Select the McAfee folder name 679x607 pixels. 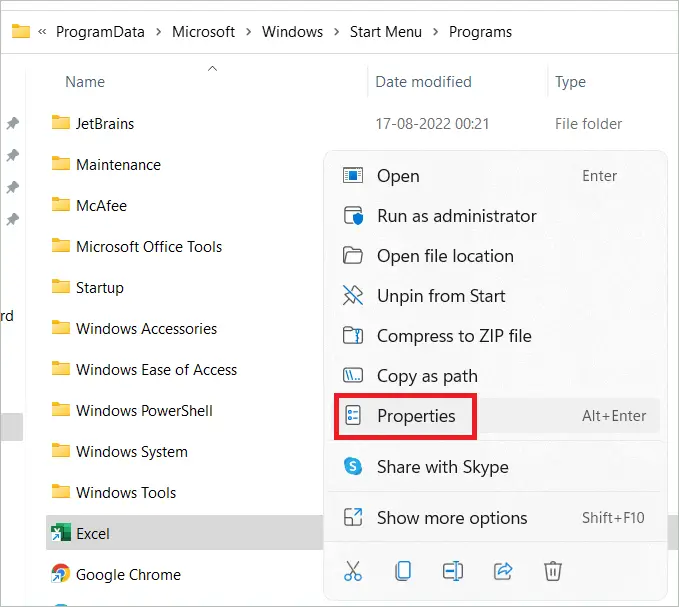point(101,205)
